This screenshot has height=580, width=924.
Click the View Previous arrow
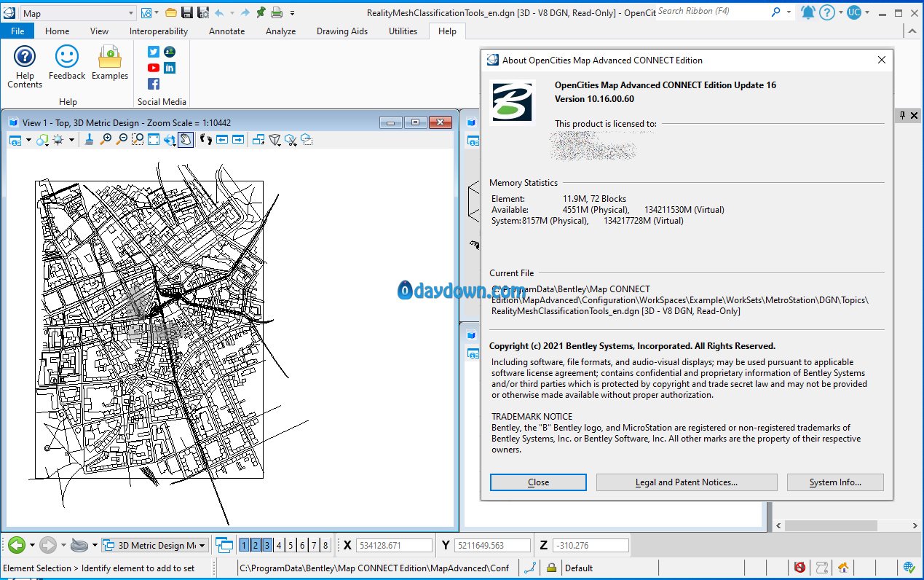[x=222, y=139]
